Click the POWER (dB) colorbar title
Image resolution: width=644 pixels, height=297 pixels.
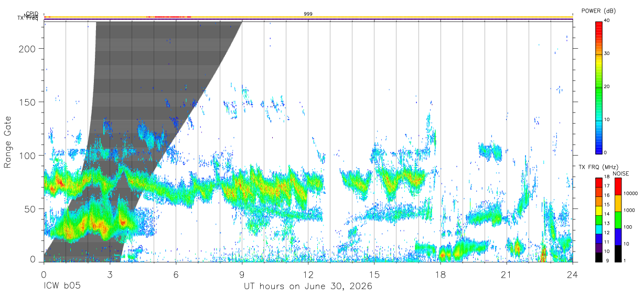(598, 11)
